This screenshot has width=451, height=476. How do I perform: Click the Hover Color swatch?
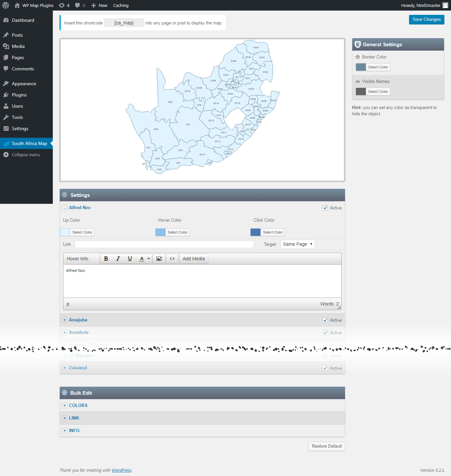(160, 232)
